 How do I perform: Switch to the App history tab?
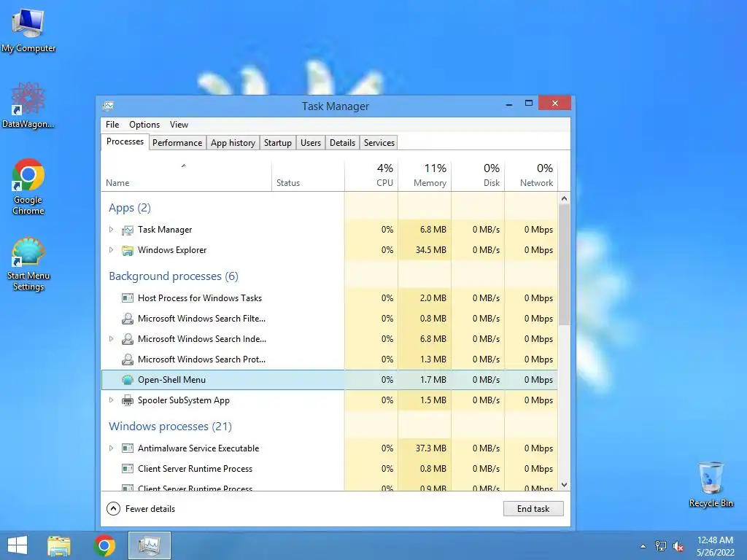click(233, 143)
